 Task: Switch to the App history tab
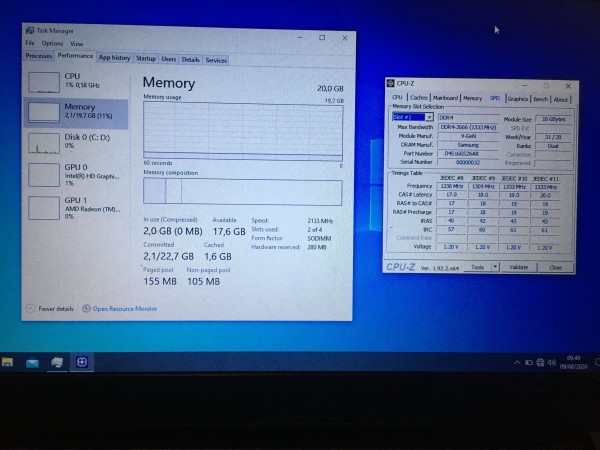[x=114, y=58]
